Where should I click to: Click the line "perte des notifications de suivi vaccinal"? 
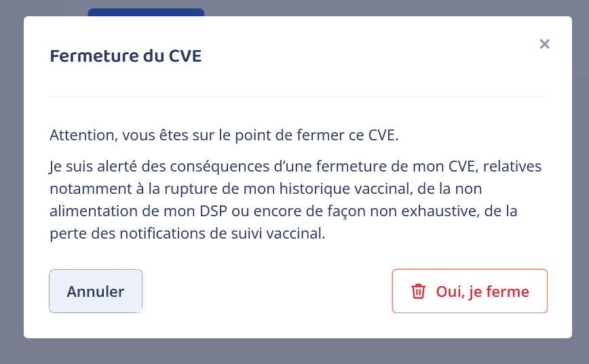click(188, 234)
